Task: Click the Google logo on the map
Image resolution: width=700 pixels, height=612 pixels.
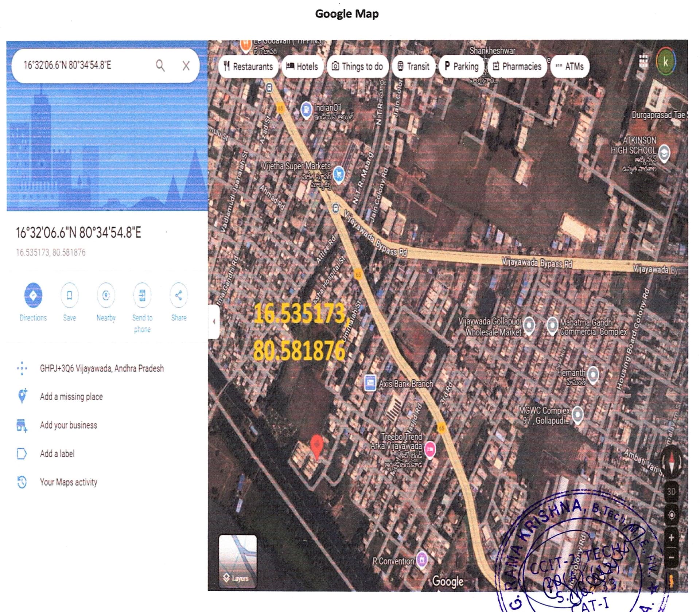Action: coord(448,581)
